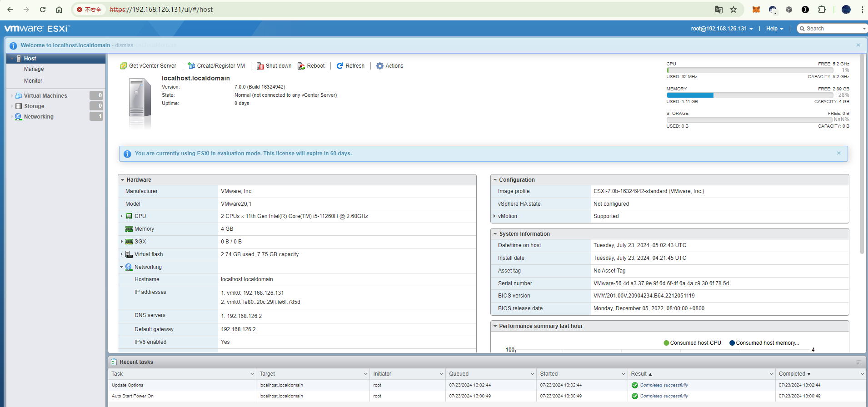Click the Get vCenter Server icon
Viewport: 868px width, 407px height.
point(123,66)
